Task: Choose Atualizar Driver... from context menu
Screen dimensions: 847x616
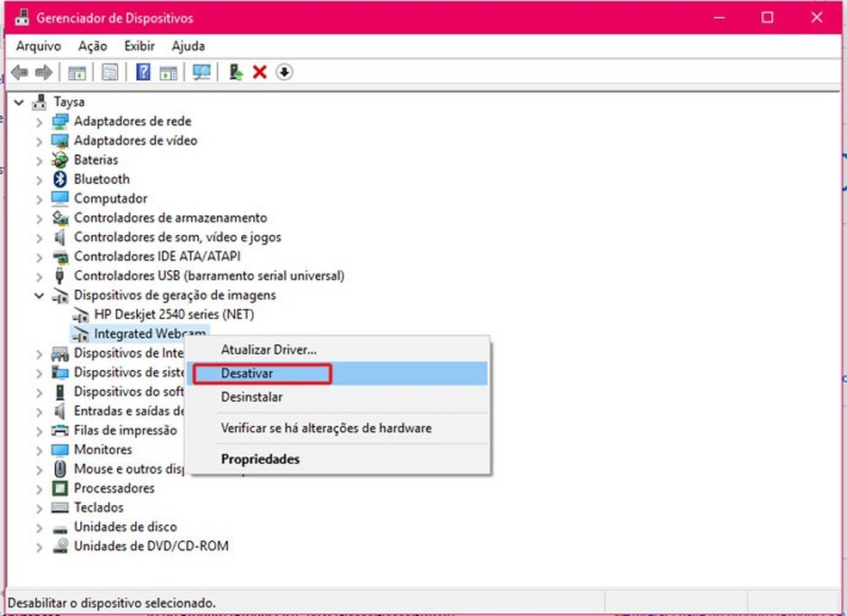Action: pyautogui.click(x=337, y=350)
